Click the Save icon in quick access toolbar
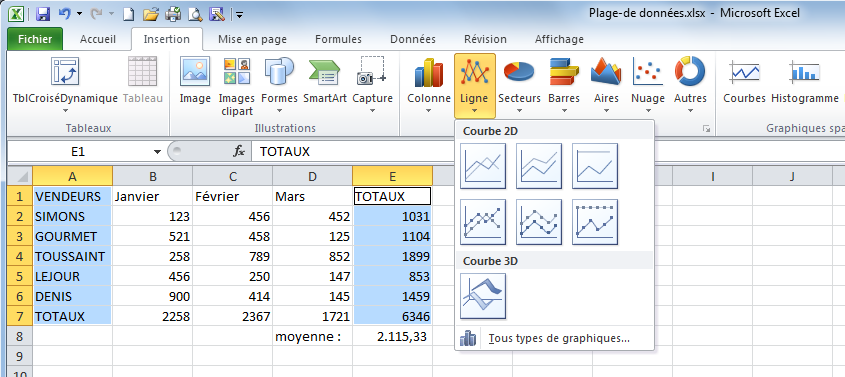The width and height of the screenshot is (845, 377). [44, 14]
